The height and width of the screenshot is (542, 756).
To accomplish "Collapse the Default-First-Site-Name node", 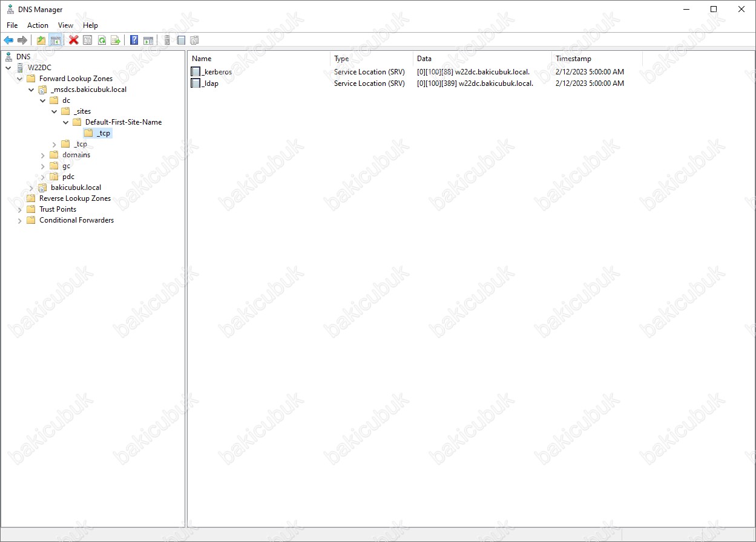I will point(66,122).
